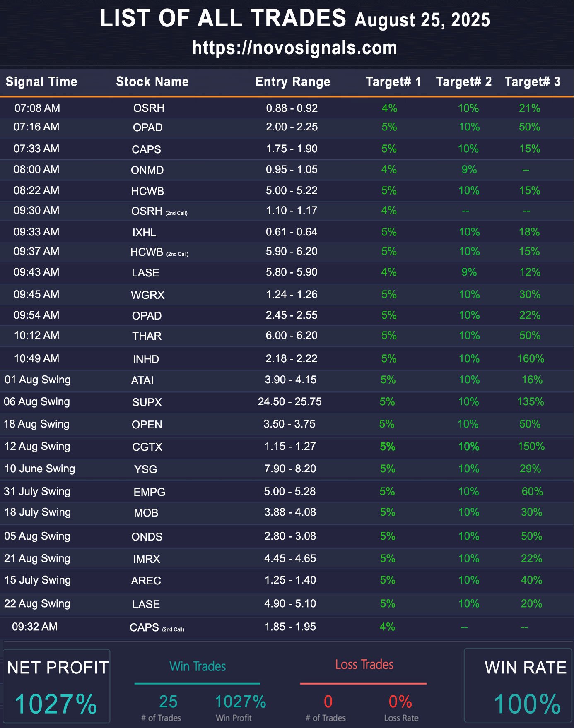Image resolution: width=574 pixels, height=728 pixels.
Task: Select the EMPG 60% target value
Action: [532, 491]
